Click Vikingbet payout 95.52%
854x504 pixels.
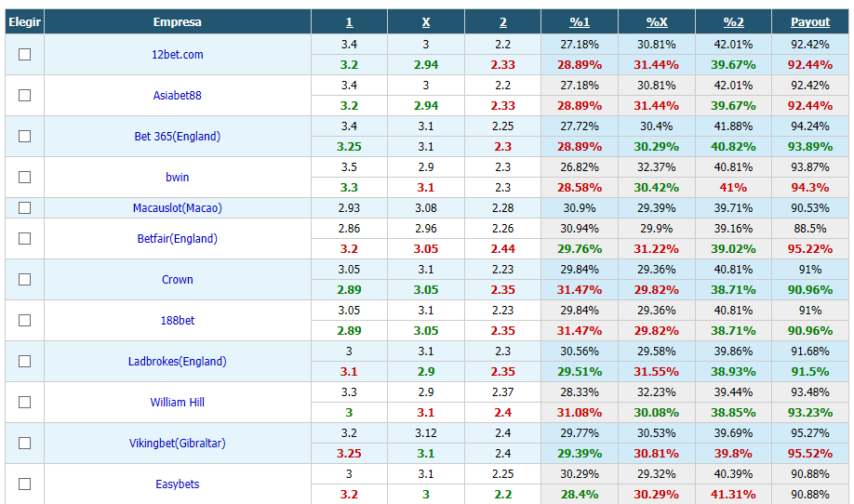[810, 454]
